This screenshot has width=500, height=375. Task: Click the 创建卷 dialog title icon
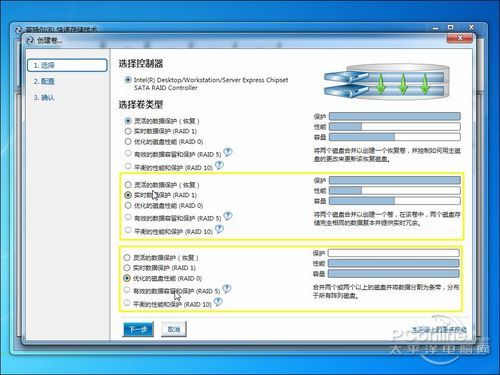coord(30,41)
